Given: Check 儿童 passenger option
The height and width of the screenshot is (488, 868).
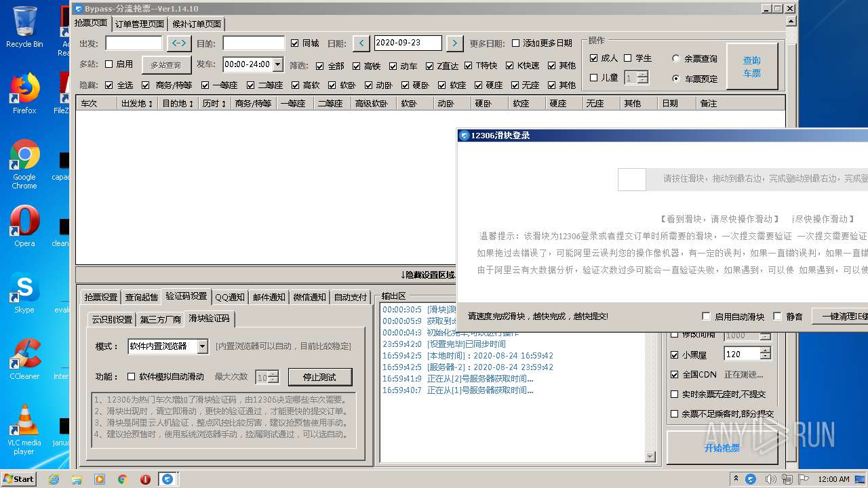Looking at the screenshot, I should coord(594,78).
